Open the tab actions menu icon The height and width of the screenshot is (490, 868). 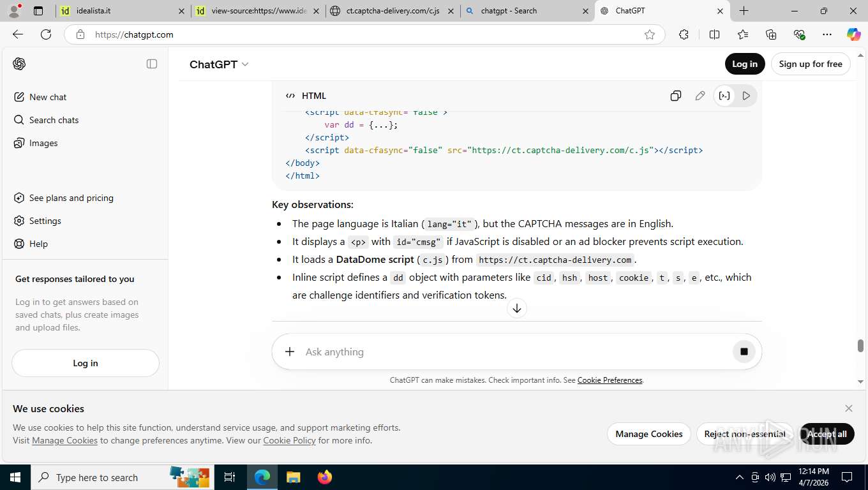point(38,11)
